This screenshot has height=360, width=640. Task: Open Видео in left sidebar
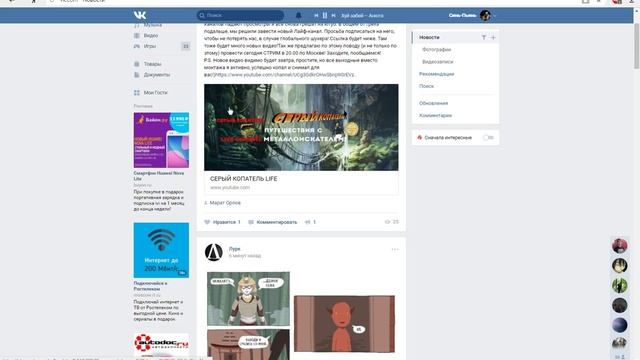coord(151,36)
